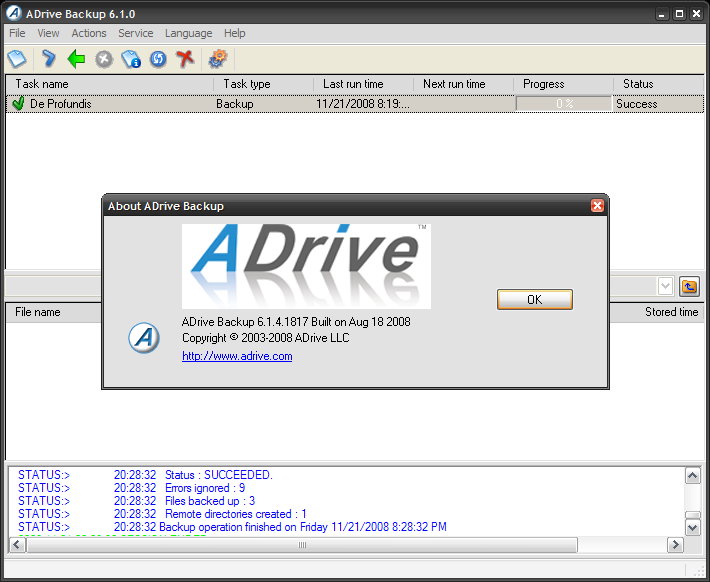
Task: Click the 11/21/2008 8:19 last run cell
Action: tap(363, 104)
